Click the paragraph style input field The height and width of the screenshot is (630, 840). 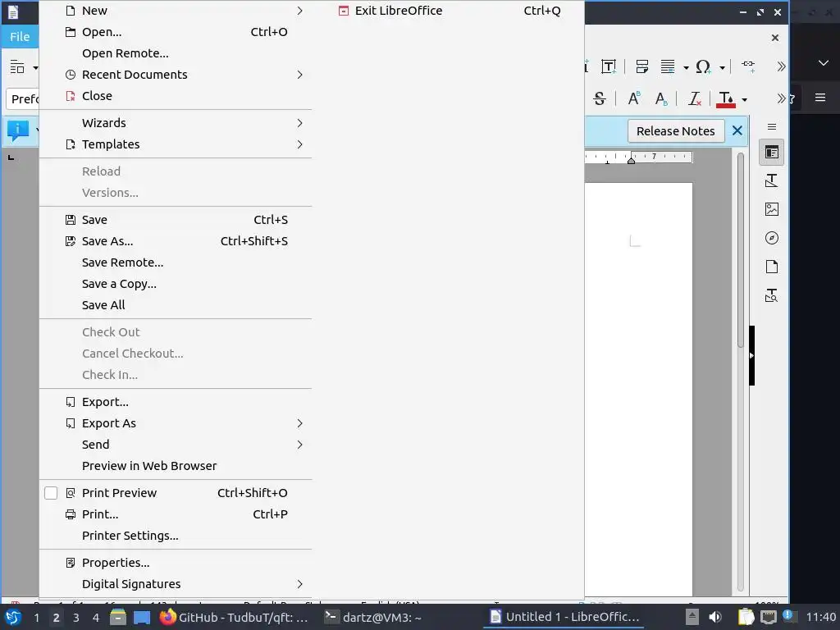tap(24, 99)
